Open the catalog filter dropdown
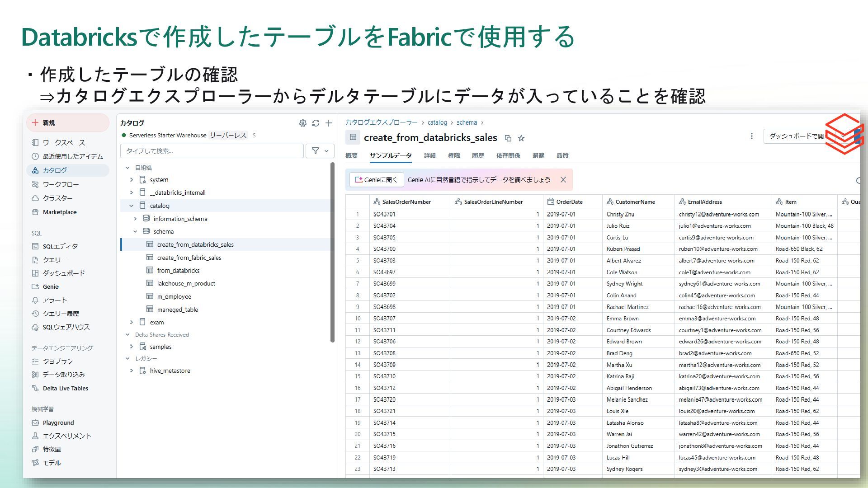The image size is (868, 488). (320, 151)
